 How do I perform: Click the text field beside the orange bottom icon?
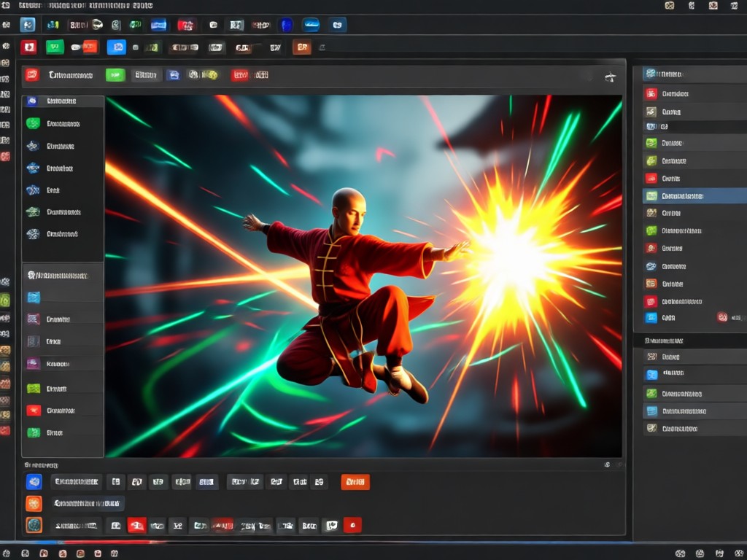click(88, 503)
